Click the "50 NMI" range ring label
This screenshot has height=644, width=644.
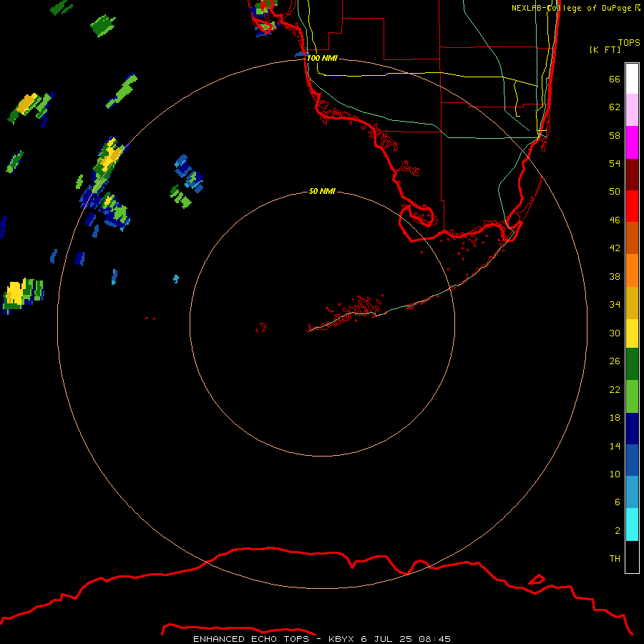pyautogui.click(x=322, y=191)
